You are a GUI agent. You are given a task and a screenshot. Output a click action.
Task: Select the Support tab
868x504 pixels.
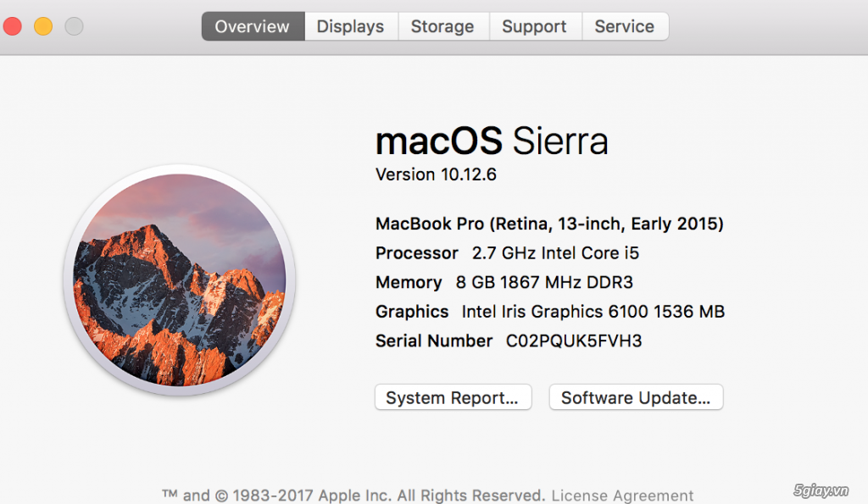535,26
